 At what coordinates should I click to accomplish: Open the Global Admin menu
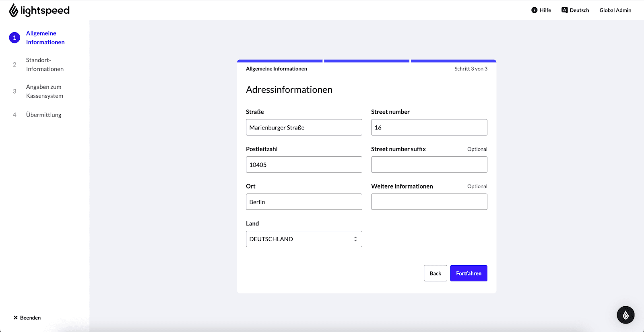click(615, 10)
